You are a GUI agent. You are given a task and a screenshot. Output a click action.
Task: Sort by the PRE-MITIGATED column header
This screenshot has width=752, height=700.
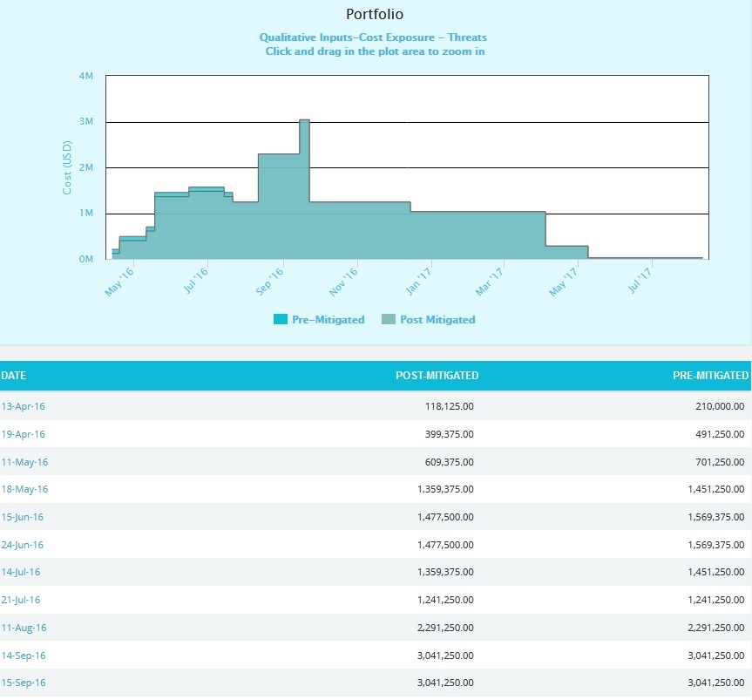tap(710, 376)
